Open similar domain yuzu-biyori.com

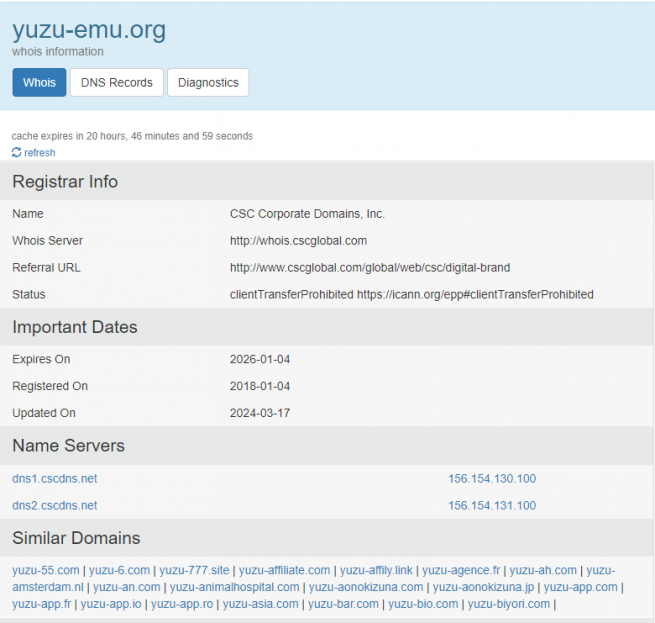(509, 604)
